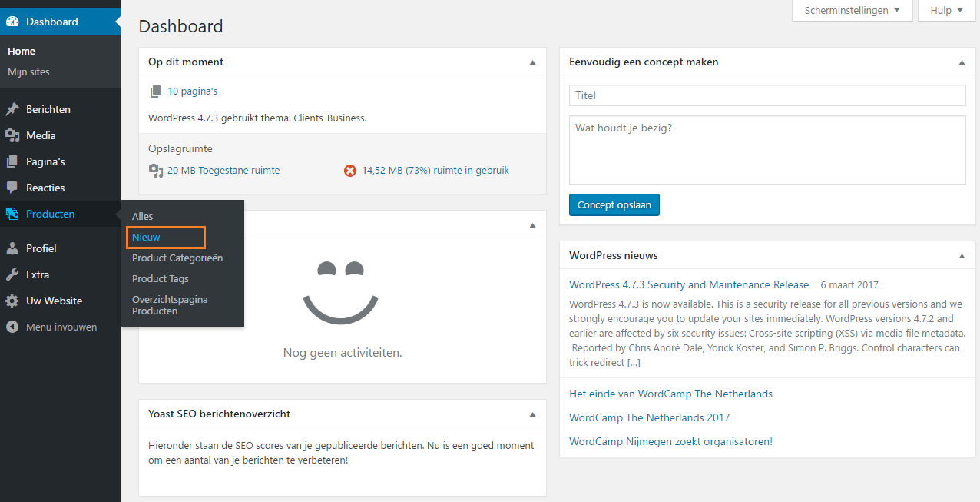Open Het einde van WordCamp The Netherlands
This screenshot has height=502, width=980.
[x=670, y=394]
